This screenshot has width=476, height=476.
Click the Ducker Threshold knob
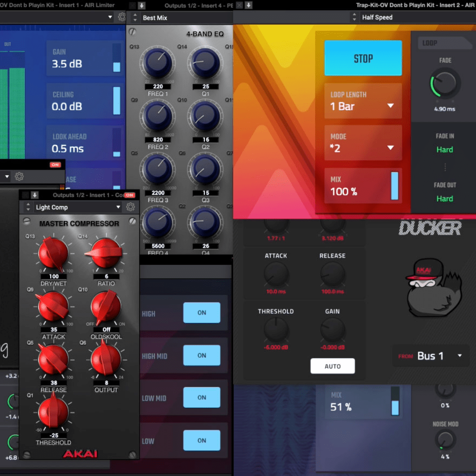(x=276, y=330)
